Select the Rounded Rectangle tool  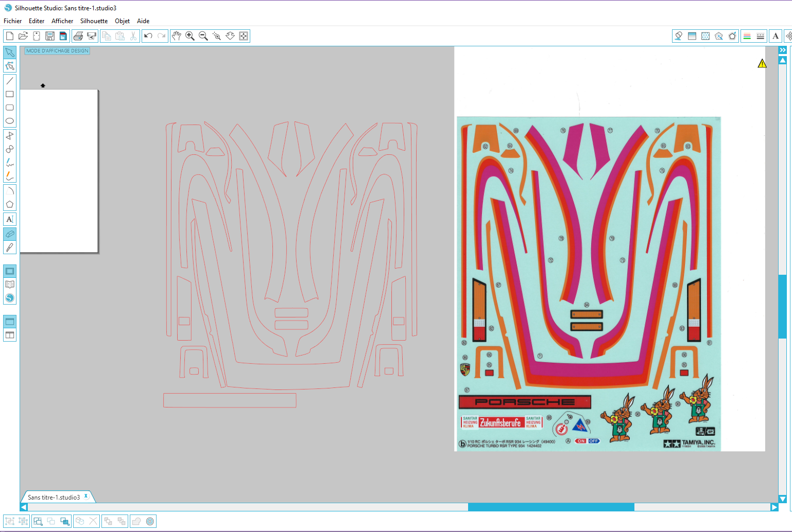(x=10, y=108)
